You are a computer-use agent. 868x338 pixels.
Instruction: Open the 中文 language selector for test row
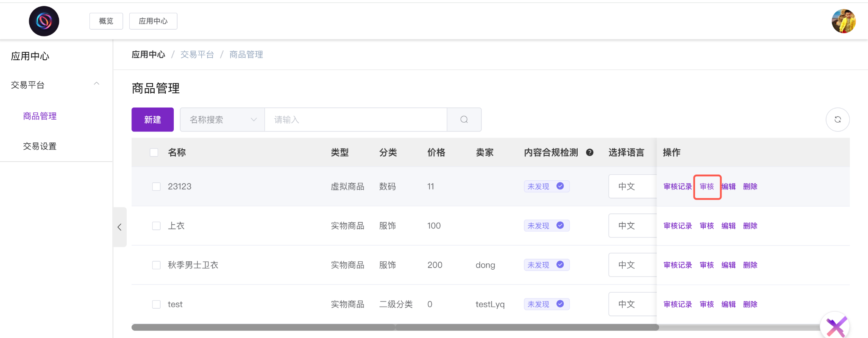click(x=632, y=304)
